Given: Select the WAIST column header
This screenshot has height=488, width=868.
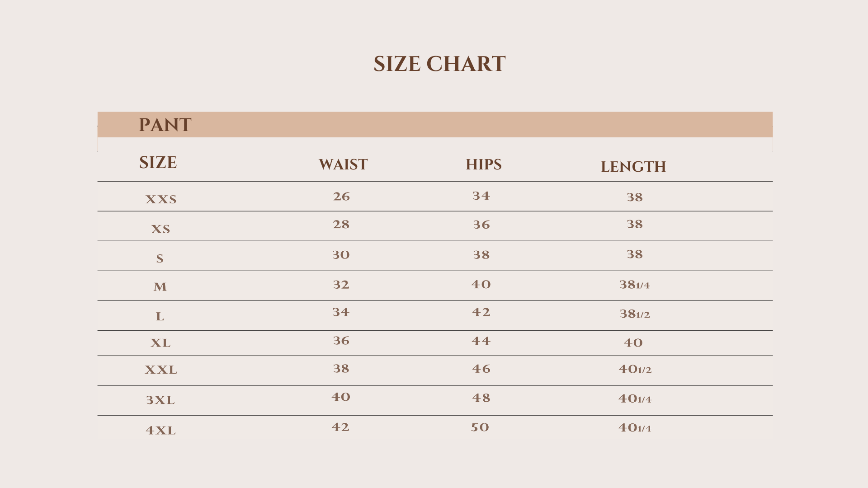Looking at the screenshot, I should point(343,164).
